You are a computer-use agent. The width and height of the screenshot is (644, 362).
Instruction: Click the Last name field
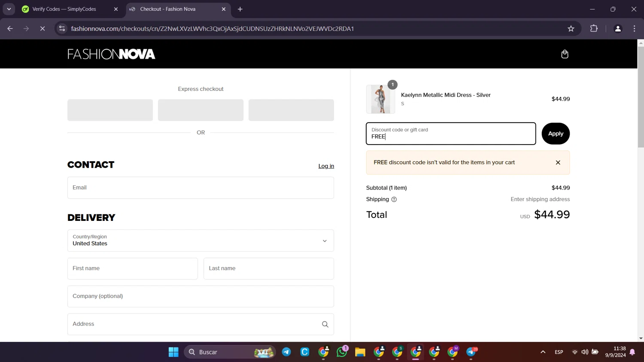(x=269, y=268)
